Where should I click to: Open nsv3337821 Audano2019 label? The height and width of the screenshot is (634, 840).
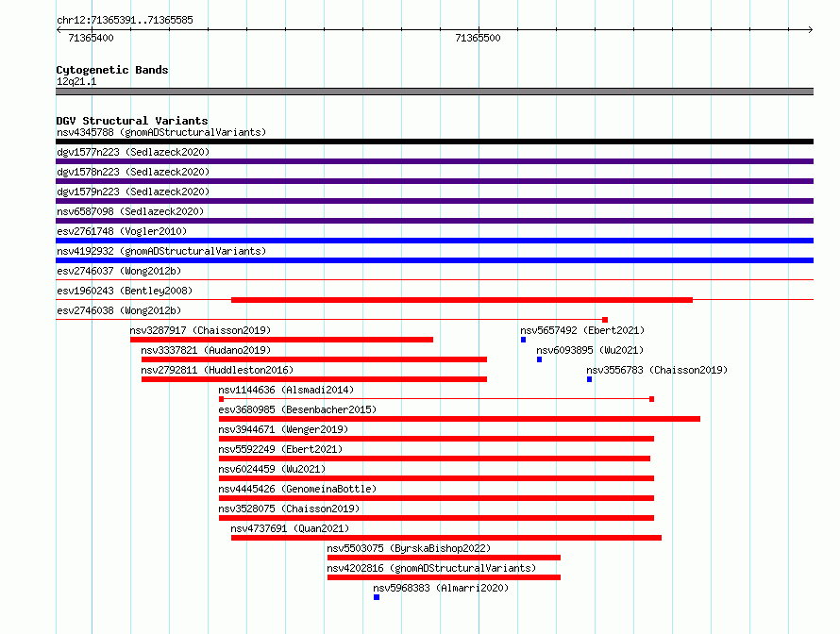click(206, 350)
